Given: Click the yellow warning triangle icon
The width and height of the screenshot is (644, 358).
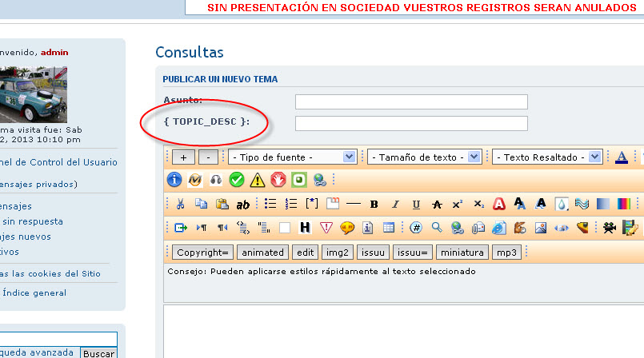Looking at the screenshot, I should (258, 180).
